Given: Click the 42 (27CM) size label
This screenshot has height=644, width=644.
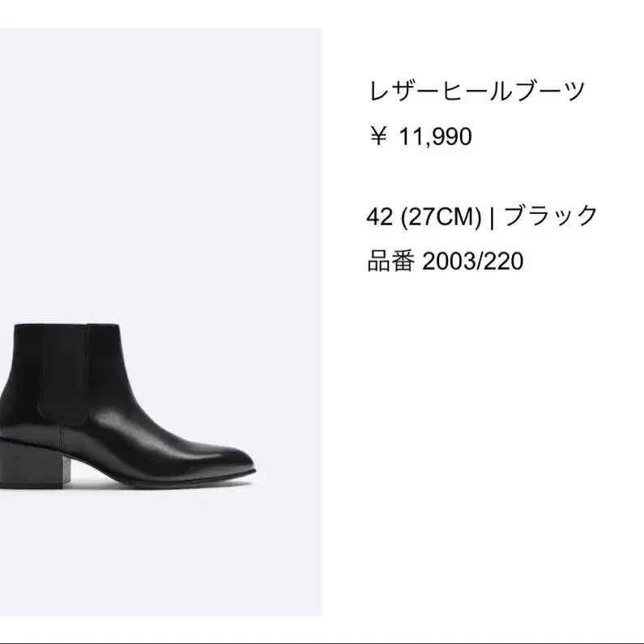Looking at the screenshot, I should tap(424, 216).
